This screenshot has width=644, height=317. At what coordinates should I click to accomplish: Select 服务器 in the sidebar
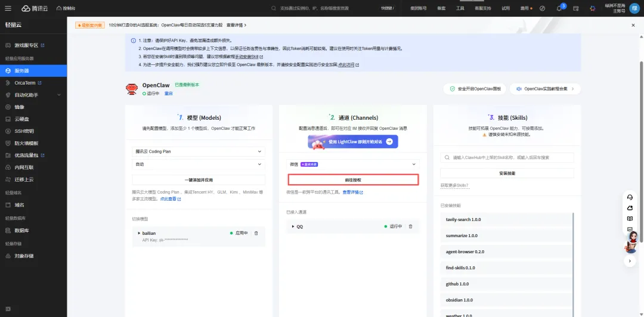click(x=33, y=71)
